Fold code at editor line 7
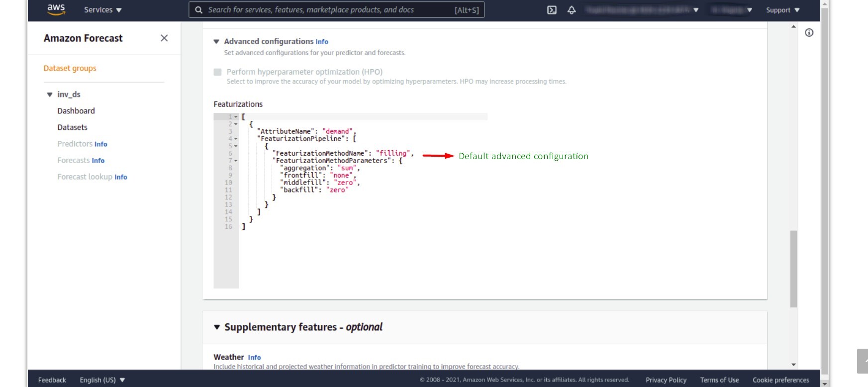This screenshot has width=868, height=387. (236, 161)
